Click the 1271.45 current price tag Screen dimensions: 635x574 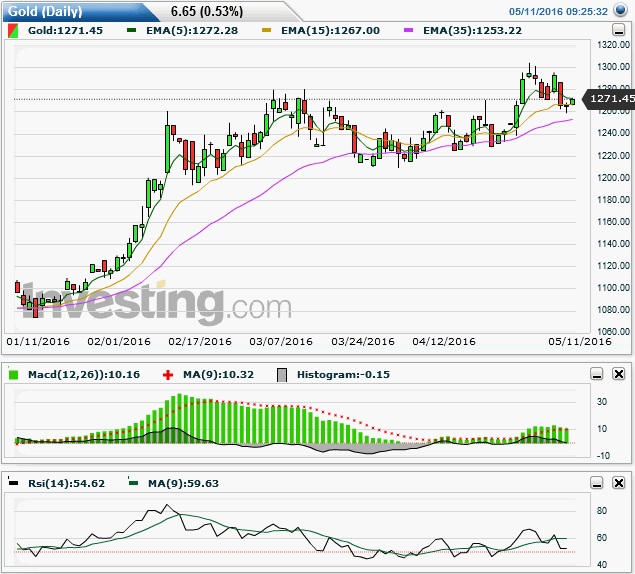[x=610, y=99]
